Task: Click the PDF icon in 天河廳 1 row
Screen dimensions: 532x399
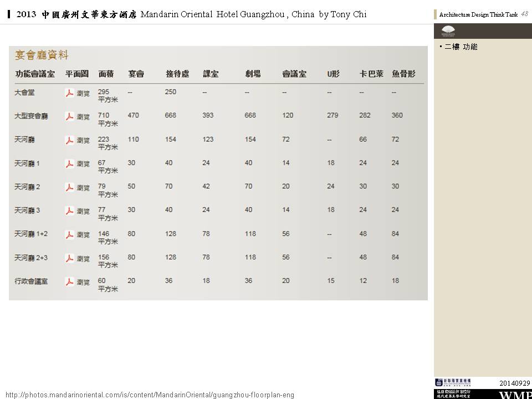Action: pos(69,164)
